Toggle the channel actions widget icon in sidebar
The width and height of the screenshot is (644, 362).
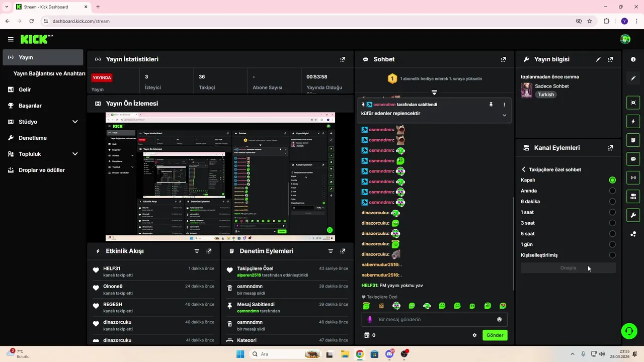[633, 196]
